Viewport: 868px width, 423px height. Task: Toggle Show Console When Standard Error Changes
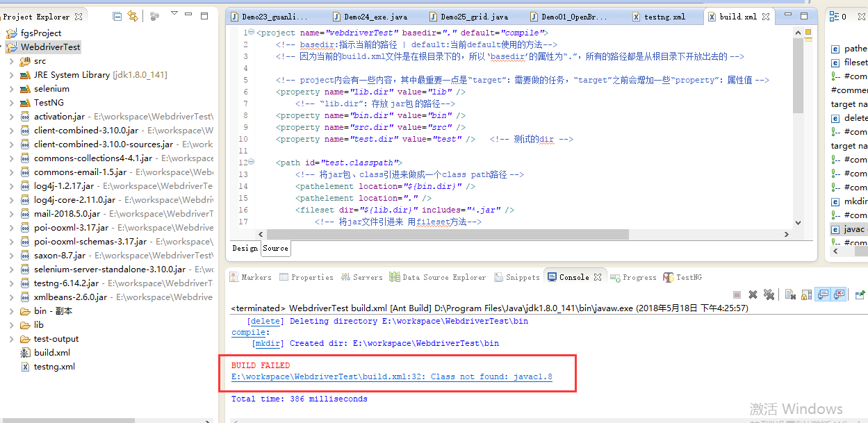click(838, 295)
